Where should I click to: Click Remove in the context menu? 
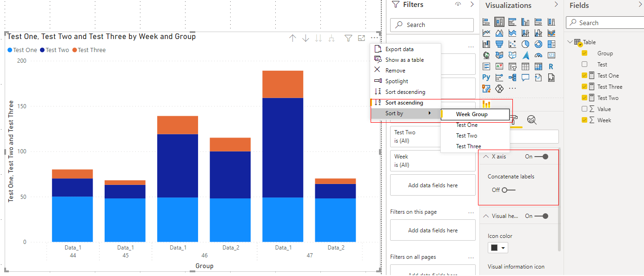(x=405, y=71)
